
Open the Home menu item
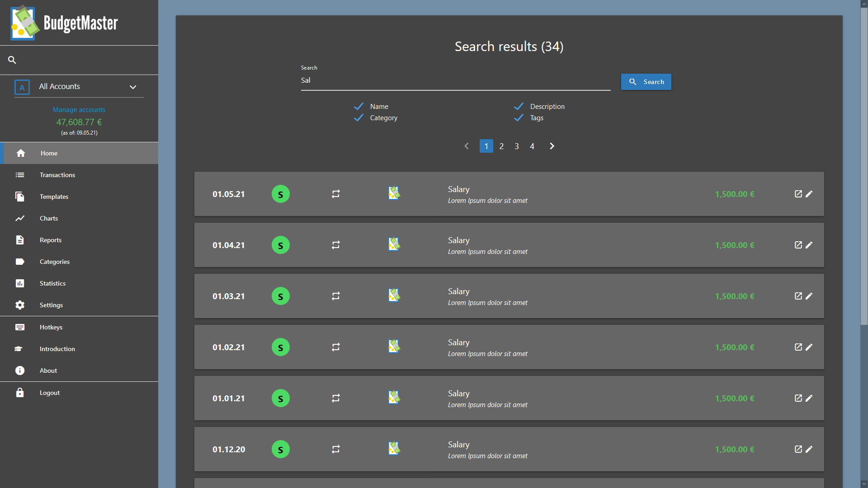point(79,153)
